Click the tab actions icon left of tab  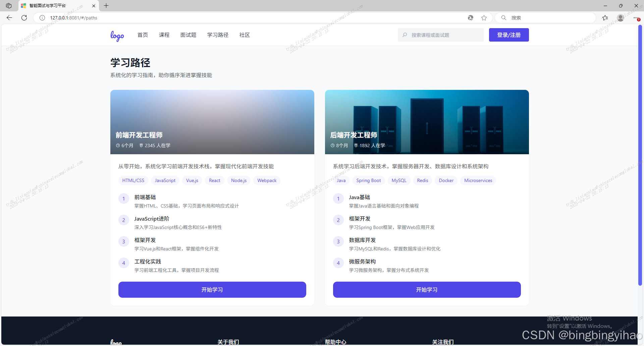[9, 6]
